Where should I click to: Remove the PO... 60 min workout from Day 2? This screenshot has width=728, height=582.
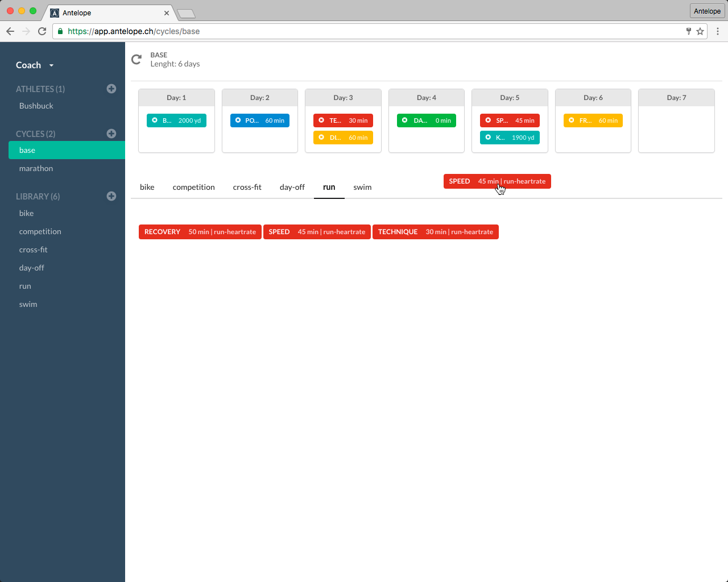[238, 120]
